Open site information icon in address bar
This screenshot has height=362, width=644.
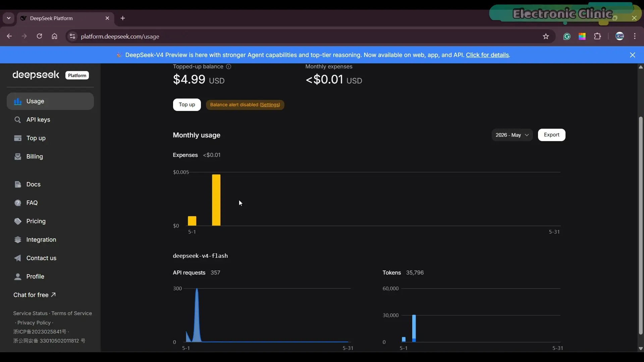(x=72, y=36)
